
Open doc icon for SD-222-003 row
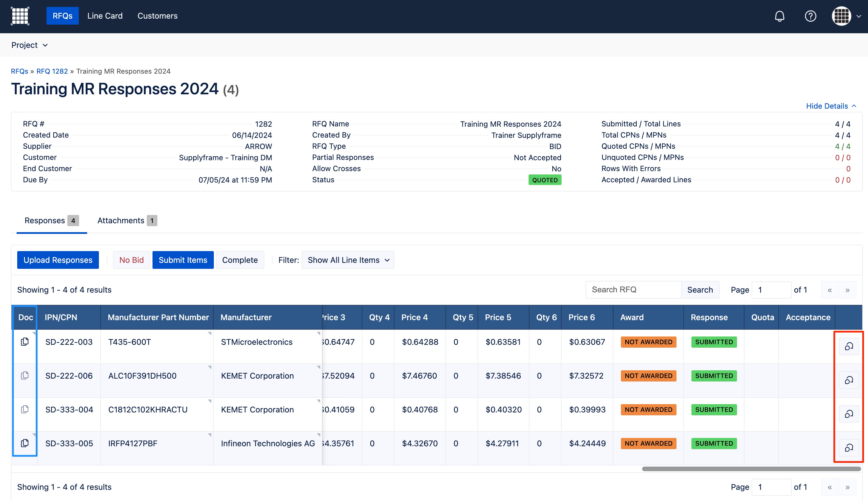[25, 342]
